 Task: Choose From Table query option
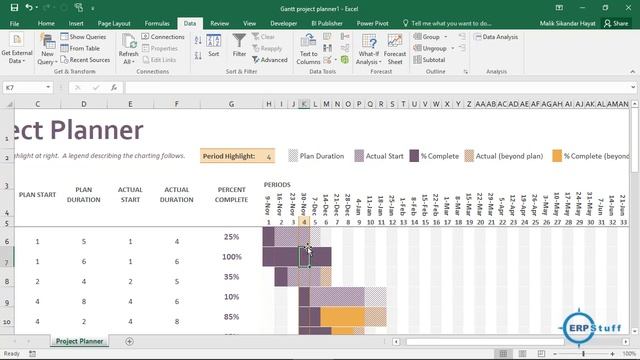click(80, 48)
